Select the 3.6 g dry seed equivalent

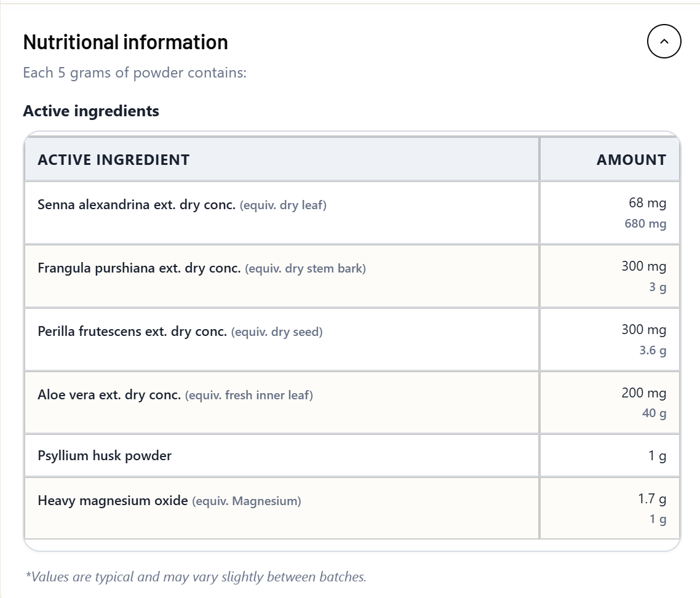pyautogui.click(x=653, y=350)
